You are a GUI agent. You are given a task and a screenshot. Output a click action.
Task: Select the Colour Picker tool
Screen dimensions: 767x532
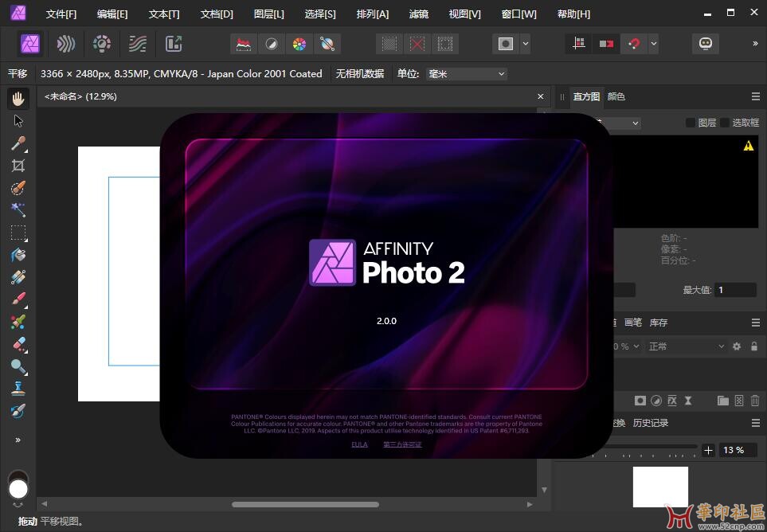[18, 143]
